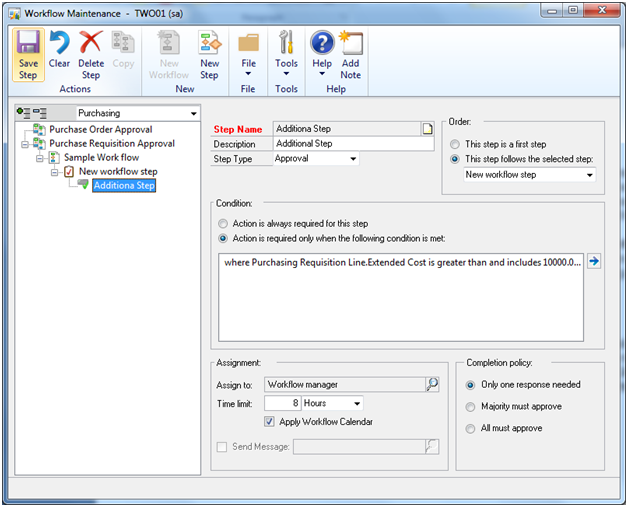Select Additiona Step tree item
628x507 pixels.
124,185
